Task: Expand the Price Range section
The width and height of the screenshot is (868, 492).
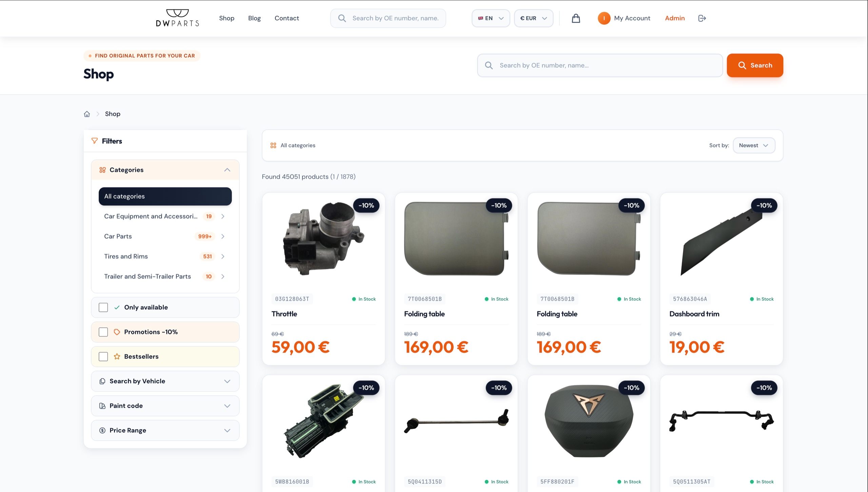Action: click(165, 430)
